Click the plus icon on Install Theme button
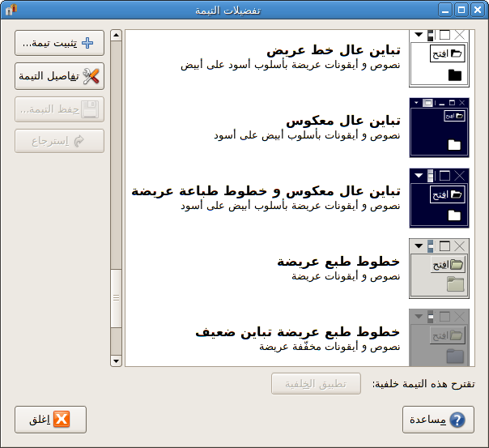The image size is (489, 448). 88,43
